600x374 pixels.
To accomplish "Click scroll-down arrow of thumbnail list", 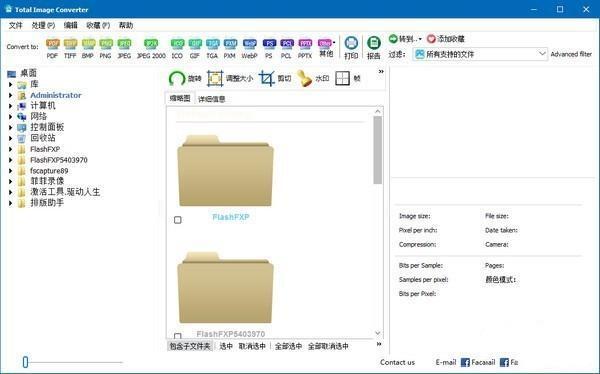I will click(x=378, y=333).
